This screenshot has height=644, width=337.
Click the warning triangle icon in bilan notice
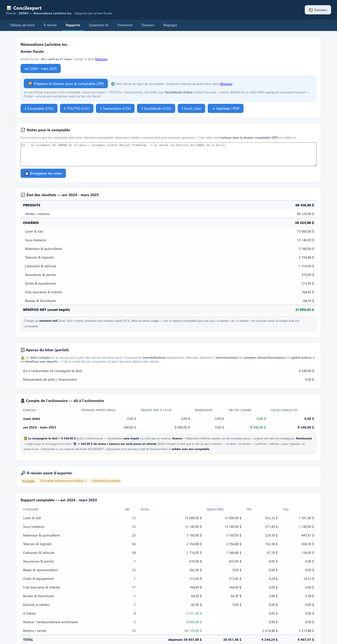[x=23, y=358]
